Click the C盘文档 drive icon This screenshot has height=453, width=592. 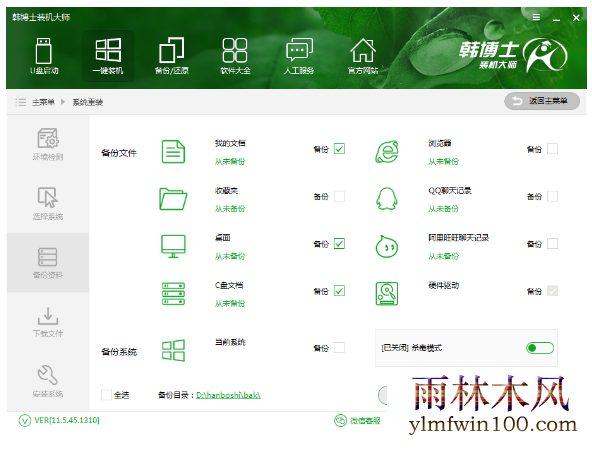coord(173,294)
